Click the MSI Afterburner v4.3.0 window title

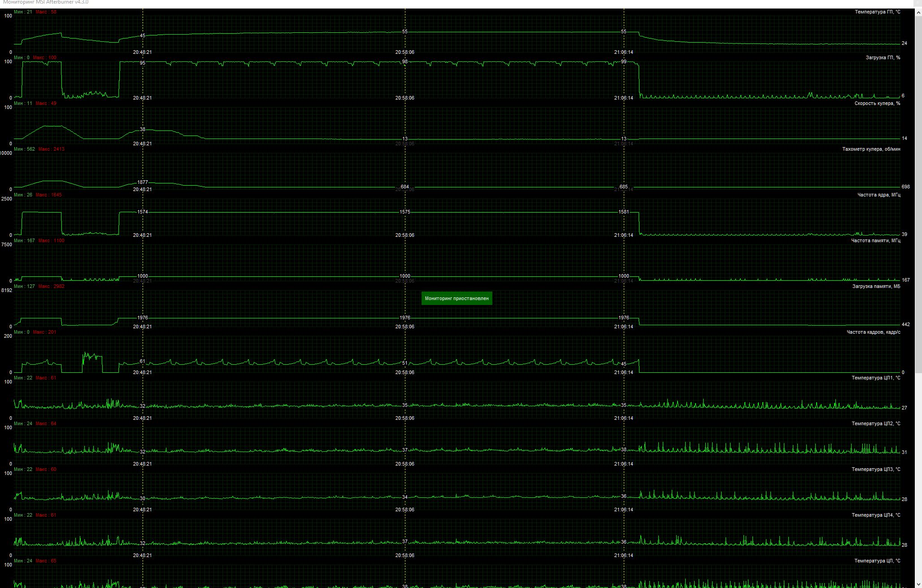[46, 3]
